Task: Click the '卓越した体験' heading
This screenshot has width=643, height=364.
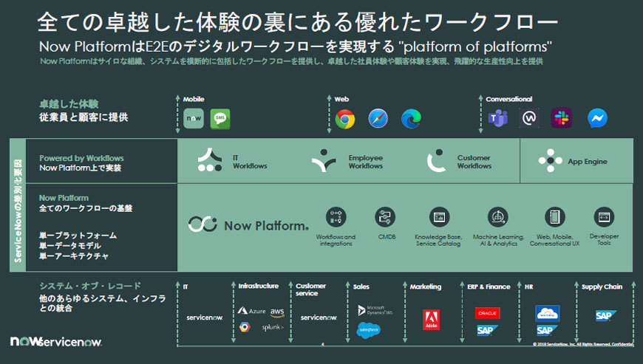Action: [x=69, y=104]
